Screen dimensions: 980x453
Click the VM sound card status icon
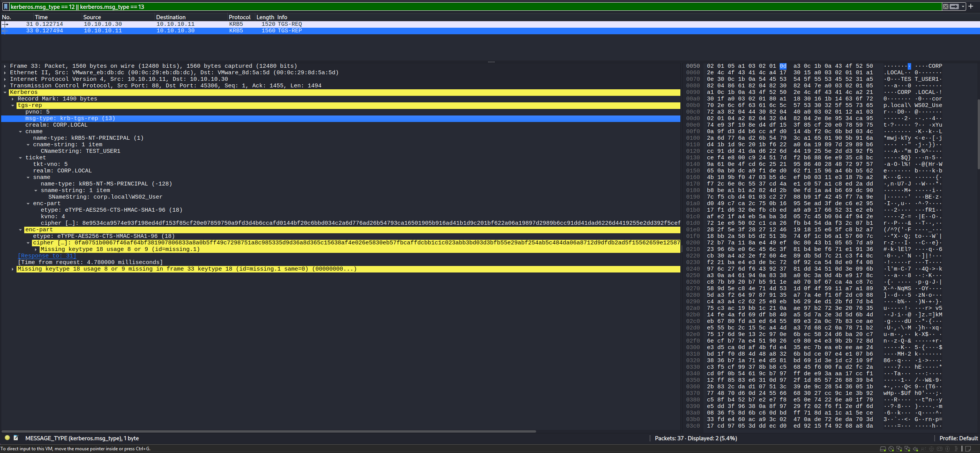(915, 449)
